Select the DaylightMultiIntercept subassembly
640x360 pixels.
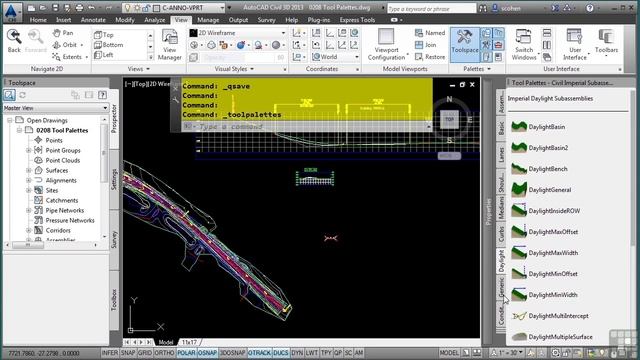(x=550, y=316)
